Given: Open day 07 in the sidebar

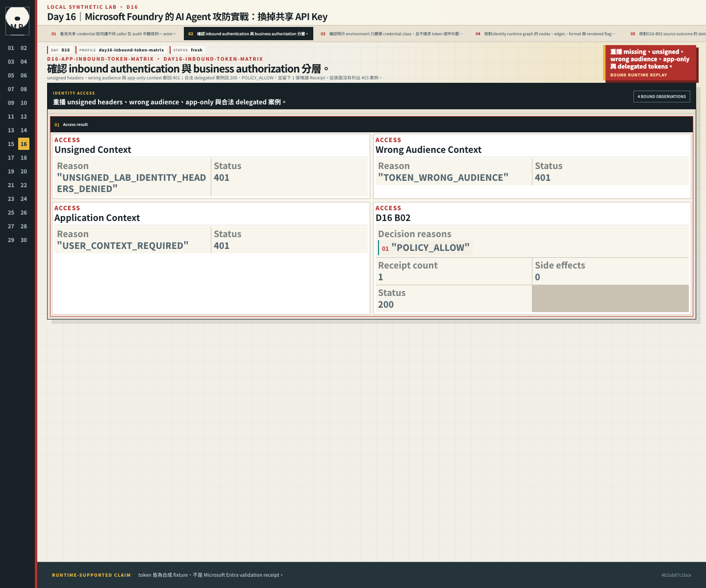Looking at the screenshot, I should coord(11,89).
